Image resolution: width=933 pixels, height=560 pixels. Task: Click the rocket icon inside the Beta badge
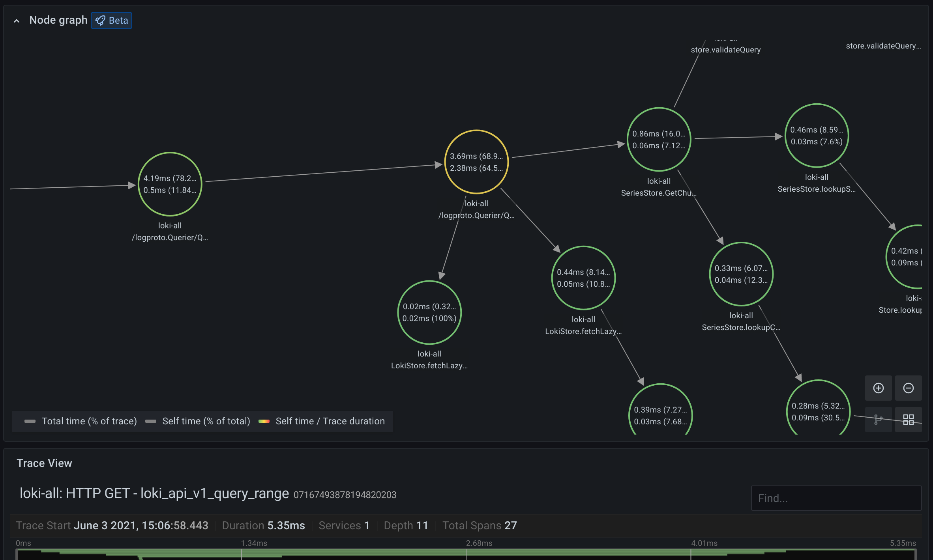tap(100, 20)
